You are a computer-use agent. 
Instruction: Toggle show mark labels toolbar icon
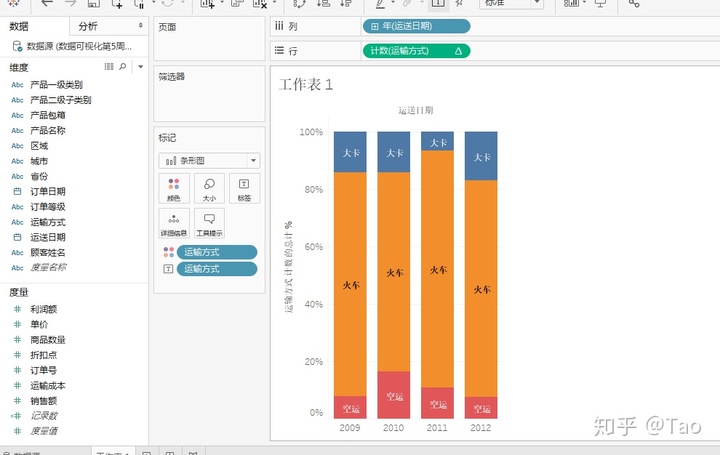[438, 3]
